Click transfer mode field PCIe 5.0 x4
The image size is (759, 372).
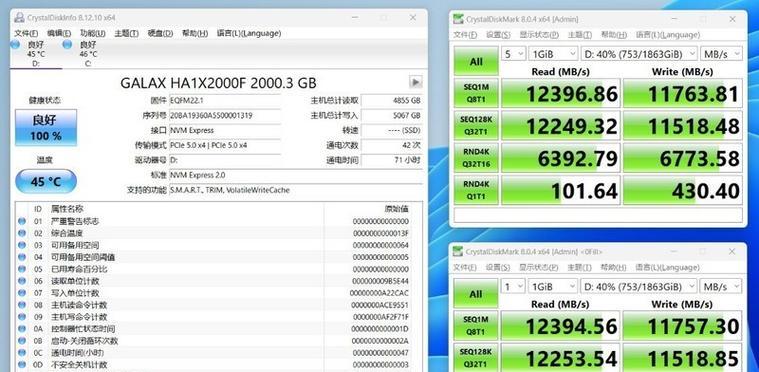[x=225, y=145]
